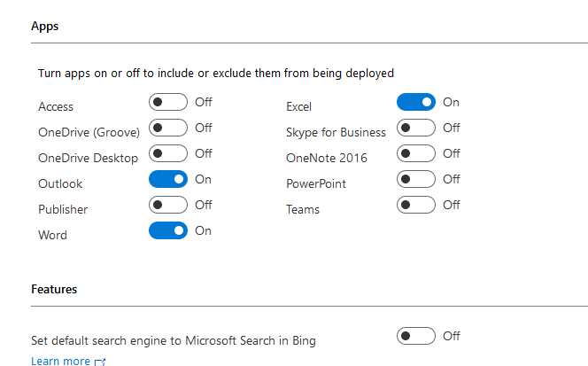Click the Excel app label
Viewport: 588px width, 366px height.
click(299, 106)
